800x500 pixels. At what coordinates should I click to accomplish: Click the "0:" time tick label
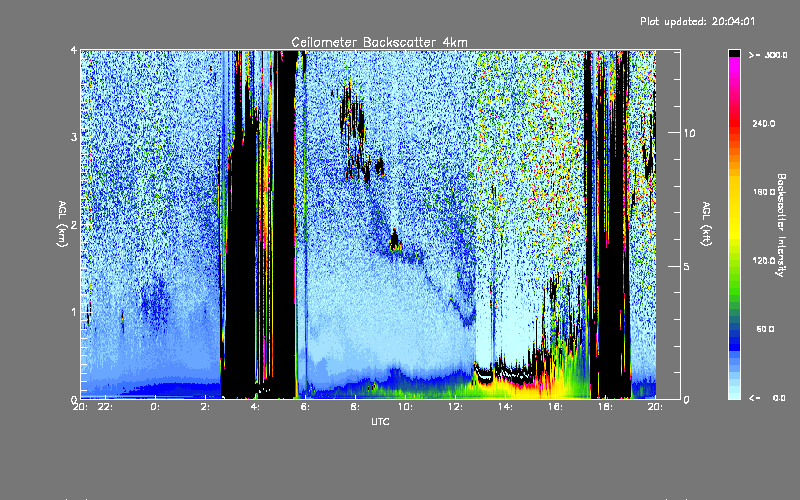point(156,407)
